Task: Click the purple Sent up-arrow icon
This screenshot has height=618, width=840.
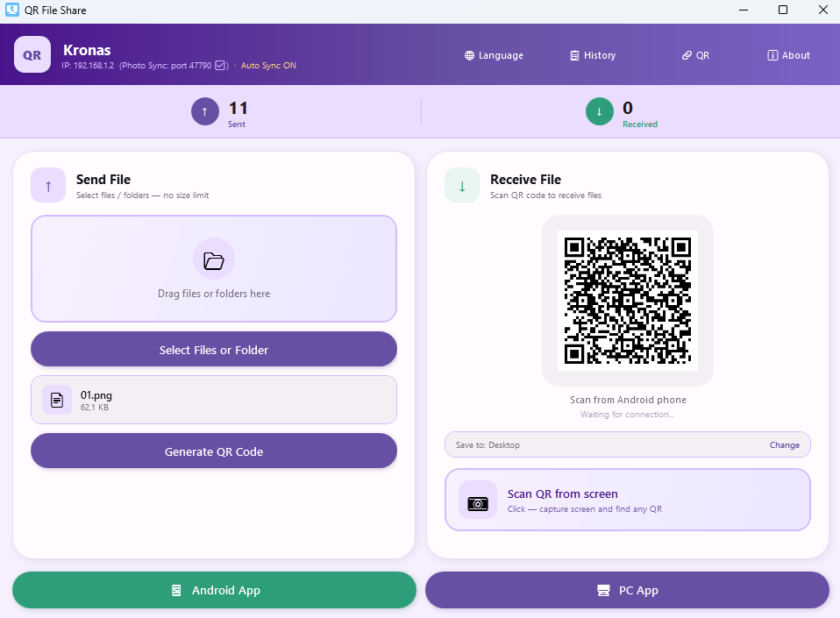Action: click(204, 111)
